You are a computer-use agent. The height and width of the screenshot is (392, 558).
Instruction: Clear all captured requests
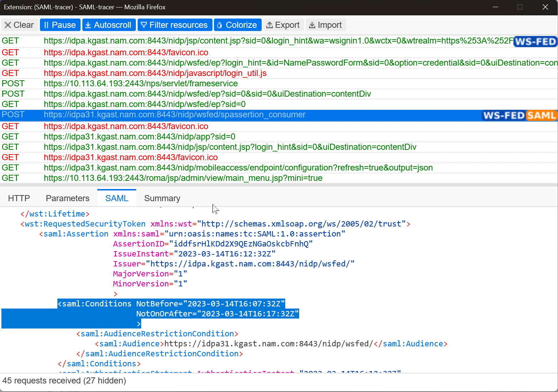(x=20, y=25)
